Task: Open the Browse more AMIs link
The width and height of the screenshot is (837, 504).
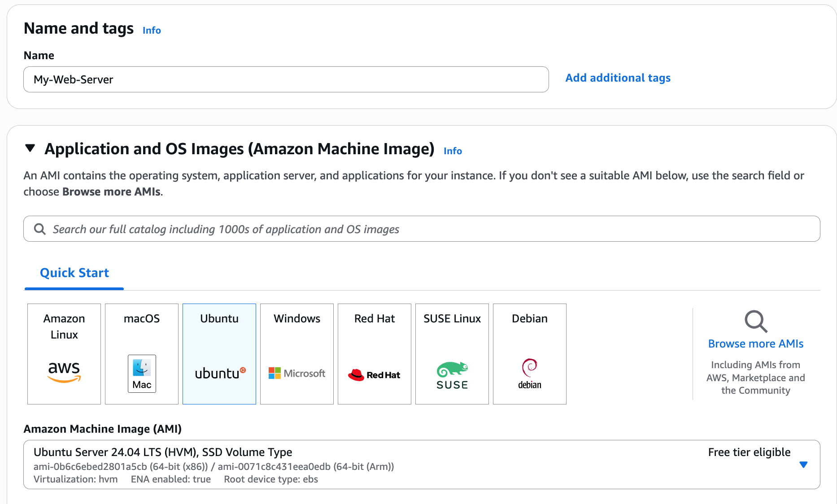Action: click(756, 343)
